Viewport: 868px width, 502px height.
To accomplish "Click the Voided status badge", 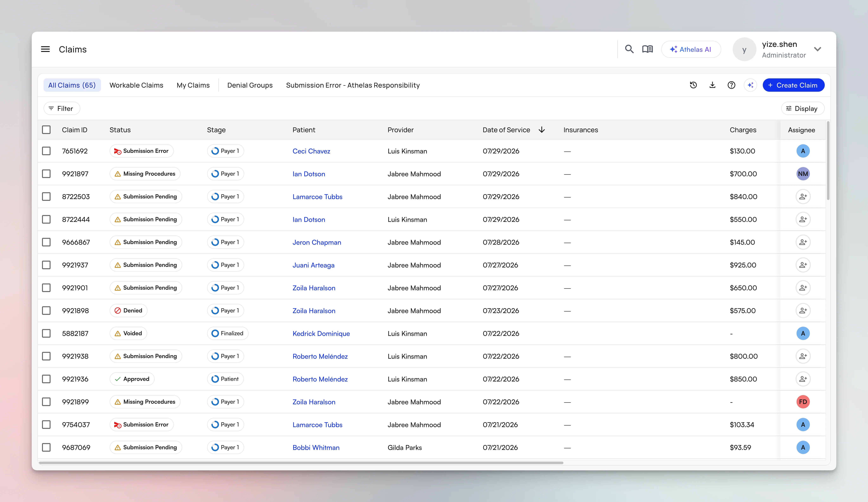I will click(129, 333).
